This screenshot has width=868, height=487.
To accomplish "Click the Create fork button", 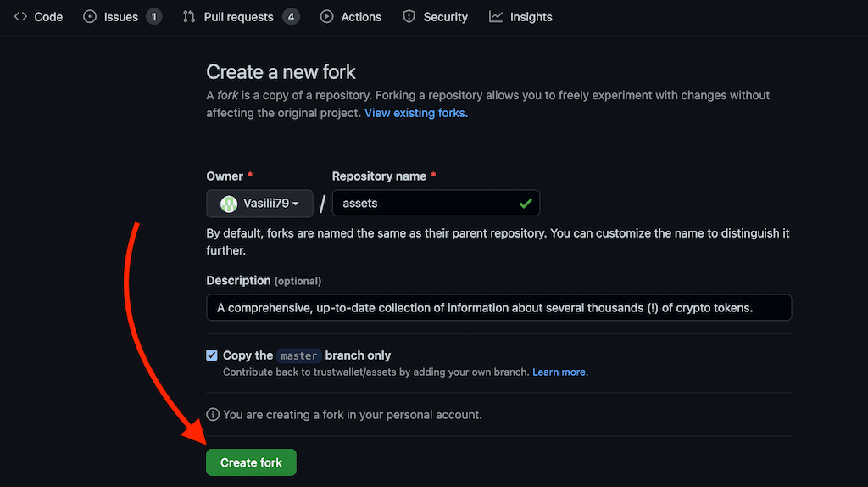I will (251, 462).
